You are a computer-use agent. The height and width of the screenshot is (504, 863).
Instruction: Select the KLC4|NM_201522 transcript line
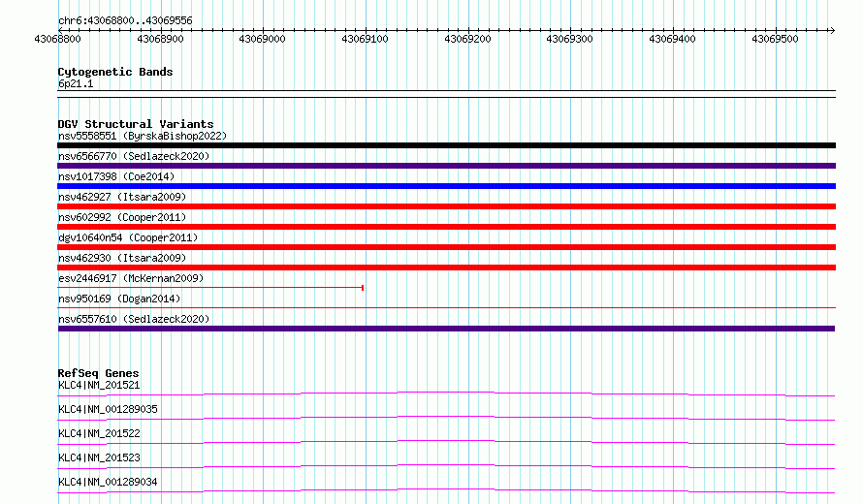(446, 442)
